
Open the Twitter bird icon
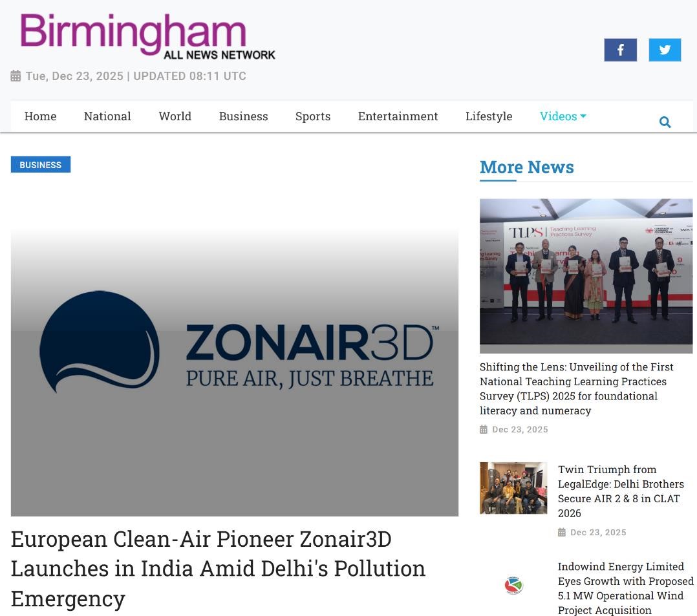click(x=665, y=50)
